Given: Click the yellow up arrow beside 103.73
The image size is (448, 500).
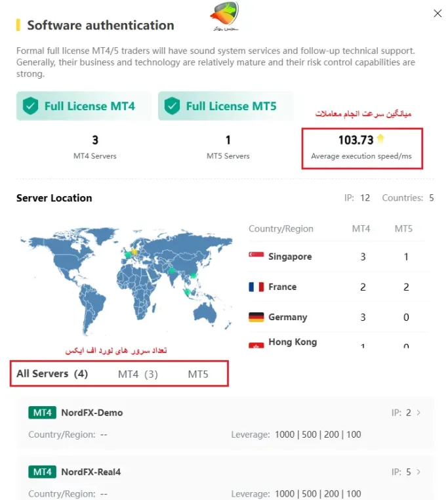Looking at the screenshot, I should coord(380,139).
